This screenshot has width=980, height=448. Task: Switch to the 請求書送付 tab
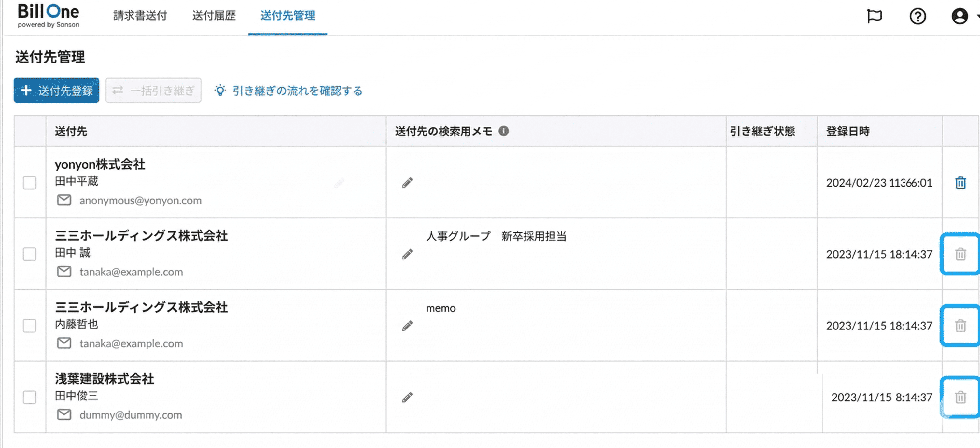(140, 16)
